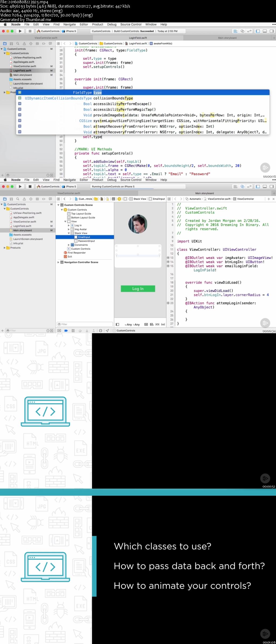The image size is (276, 644).
Task: Select Standard editor icon in Build Succeeded toolbar
Action: [x=235, y=31]
